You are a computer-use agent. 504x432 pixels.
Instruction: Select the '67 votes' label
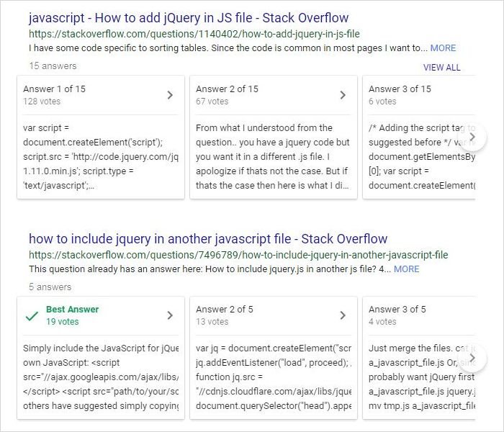coord(212,102)
